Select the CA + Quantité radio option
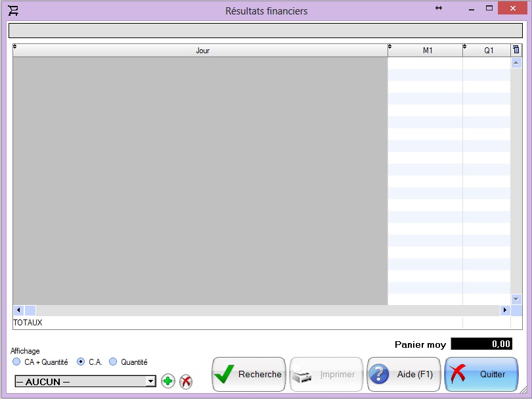The height and width of the screenshot is (399, 532). pos(17,362)
